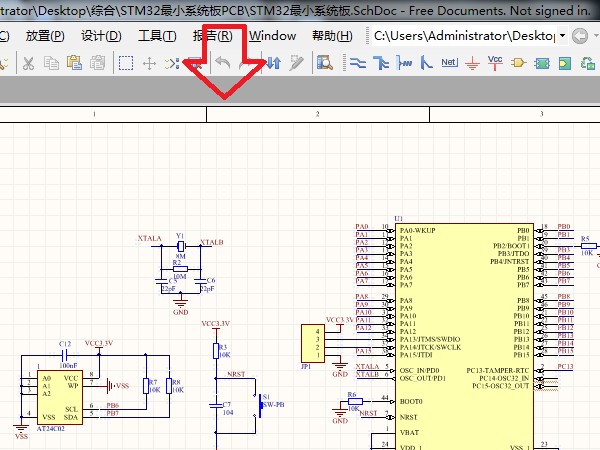This screenshot has width=600, height=450.
Task: Select the Place Sheet Entry tool
Action: point(565,64)
